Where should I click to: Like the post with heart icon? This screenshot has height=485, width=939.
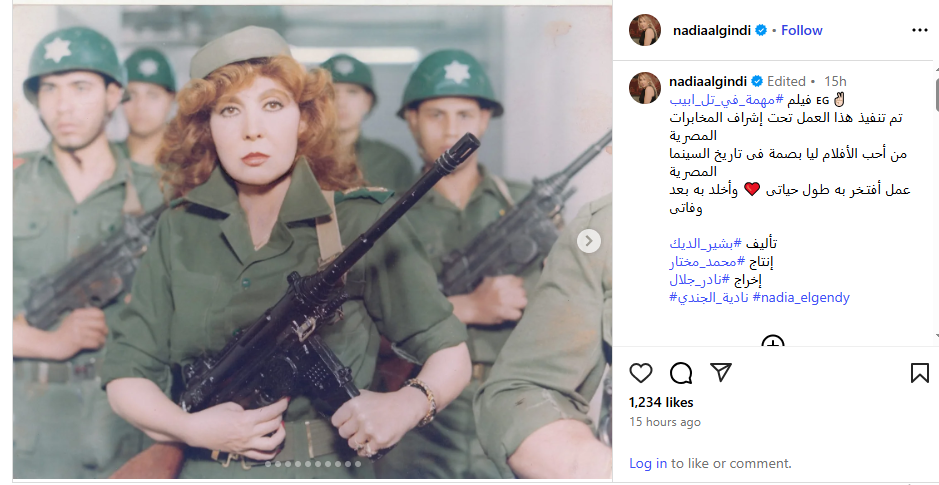[641, 374]
